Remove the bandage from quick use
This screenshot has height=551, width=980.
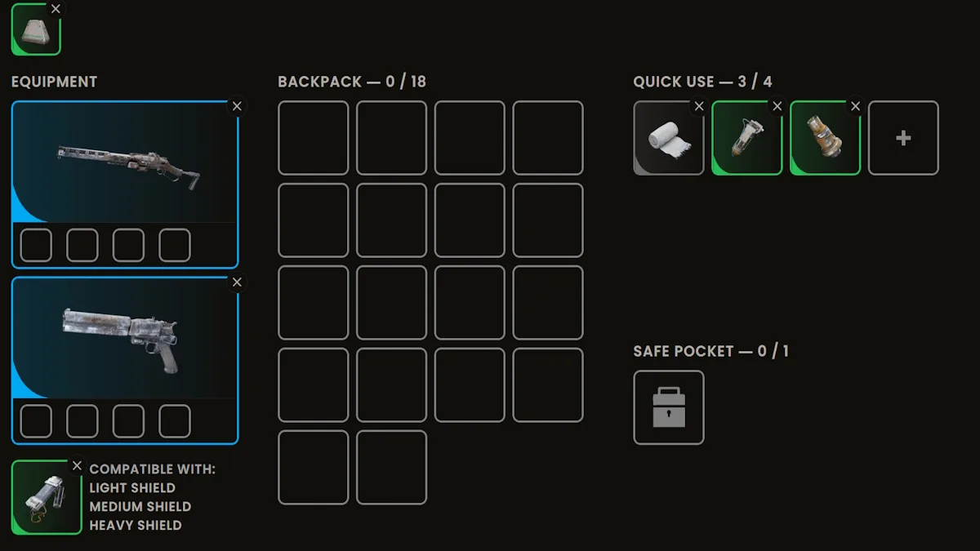tap(699, 106)
